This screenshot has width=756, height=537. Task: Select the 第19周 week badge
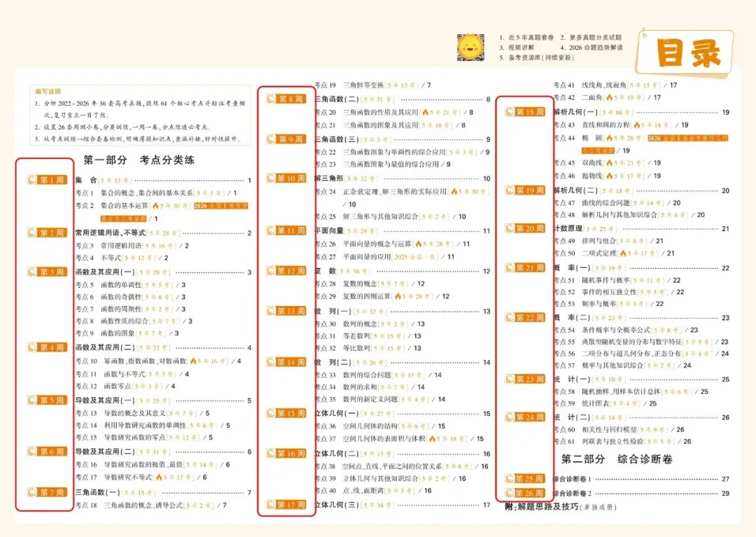[x=524, y=190]
